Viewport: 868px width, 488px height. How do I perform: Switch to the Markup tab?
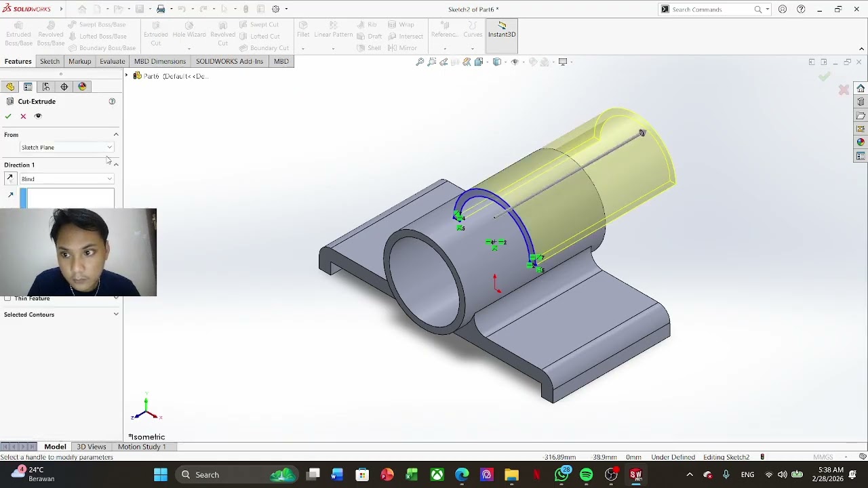(x=79, y=61)
